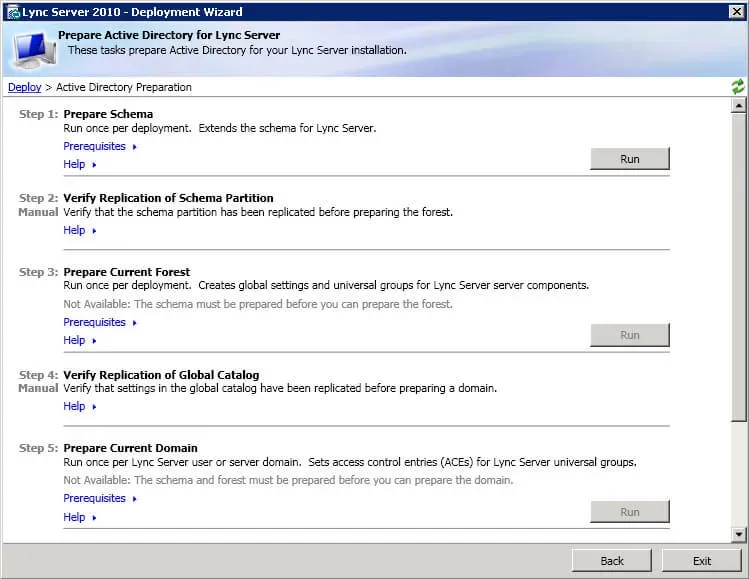Click the disabled Run button for Prepare Current Forest
Screen dimensions: 749x579
pos(630,335)
